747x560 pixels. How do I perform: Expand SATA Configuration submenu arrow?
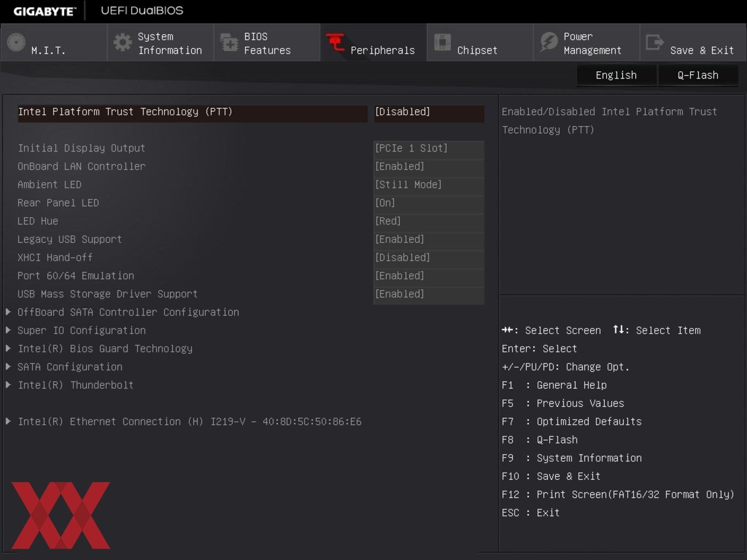point(8,366)
